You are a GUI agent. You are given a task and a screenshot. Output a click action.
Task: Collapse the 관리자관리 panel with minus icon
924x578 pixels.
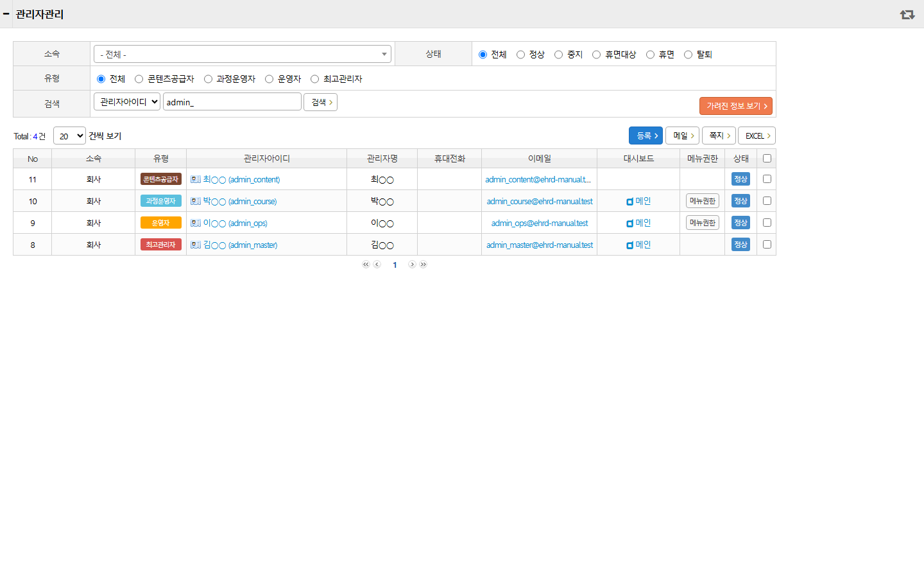pyautogui.click(x=6, y=13)
